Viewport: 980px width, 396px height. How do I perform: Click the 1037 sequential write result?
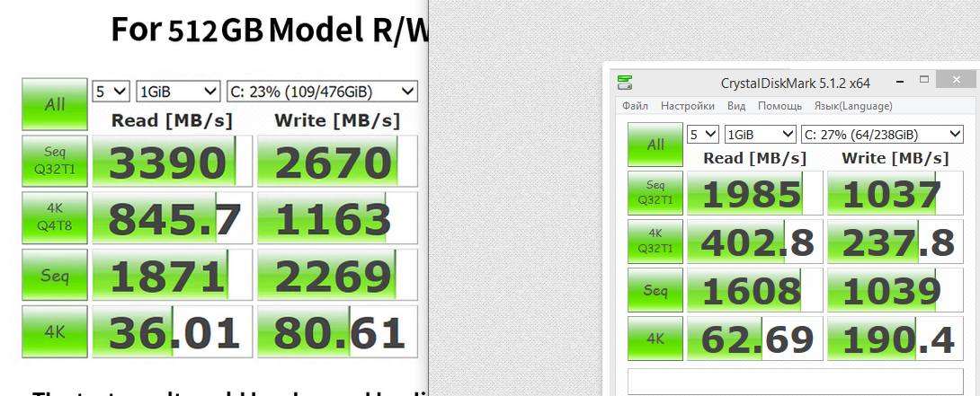pyautogui.click(x=895, y=193)
